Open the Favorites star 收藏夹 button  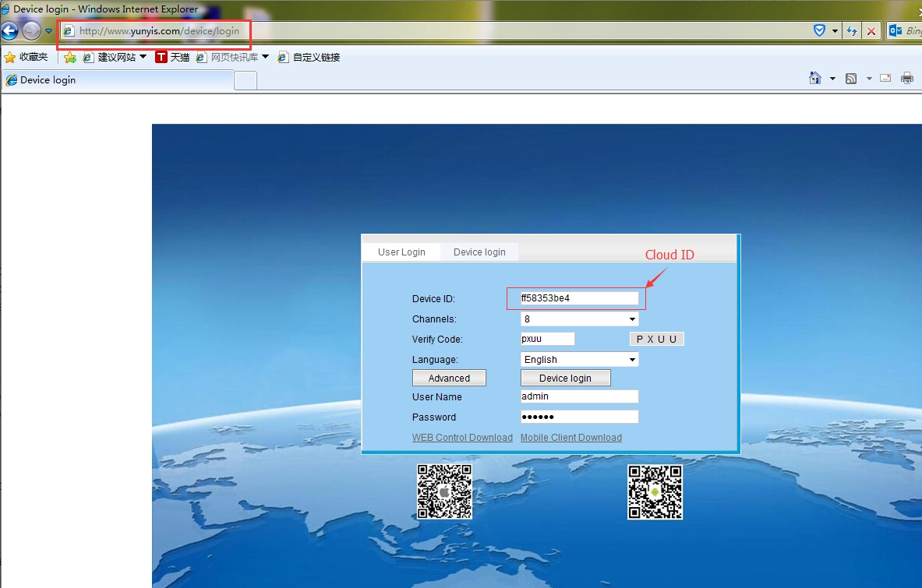point(26,57)
